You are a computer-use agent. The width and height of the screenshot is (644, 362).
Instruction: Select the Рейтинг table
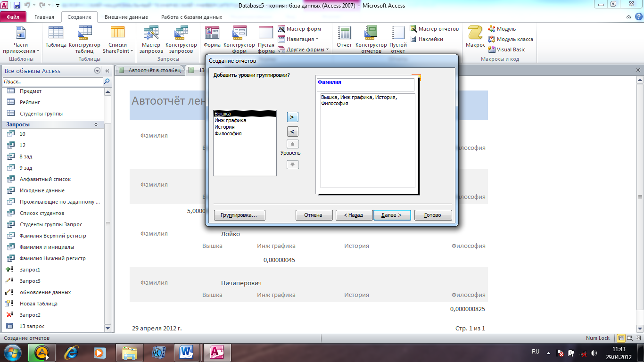52,102
